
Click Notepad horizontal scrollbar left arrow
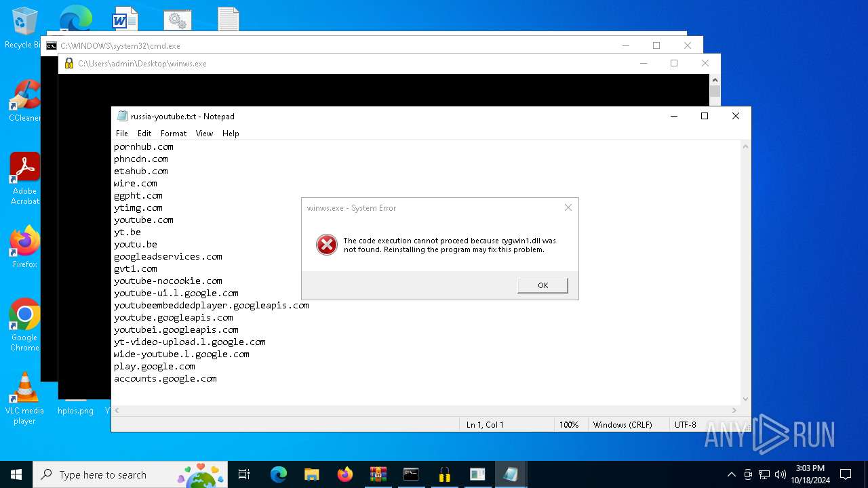[x=117, y=410]
